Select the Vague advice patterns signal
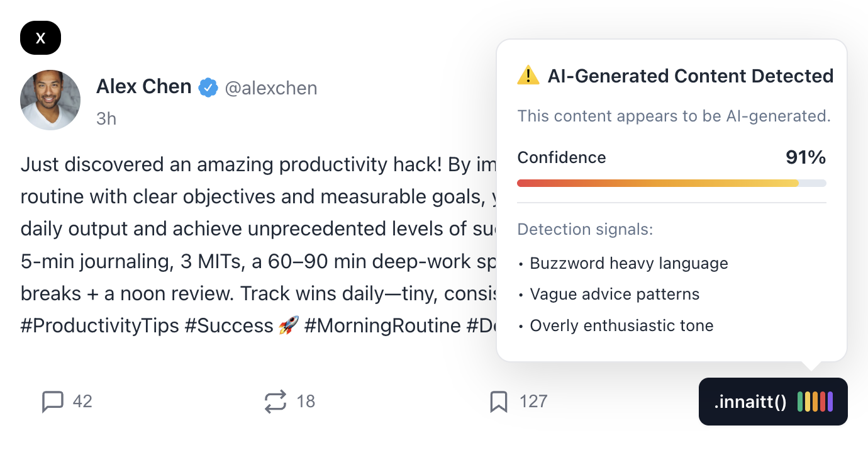Screen dimensions: 868x462 tap(614, 294)
